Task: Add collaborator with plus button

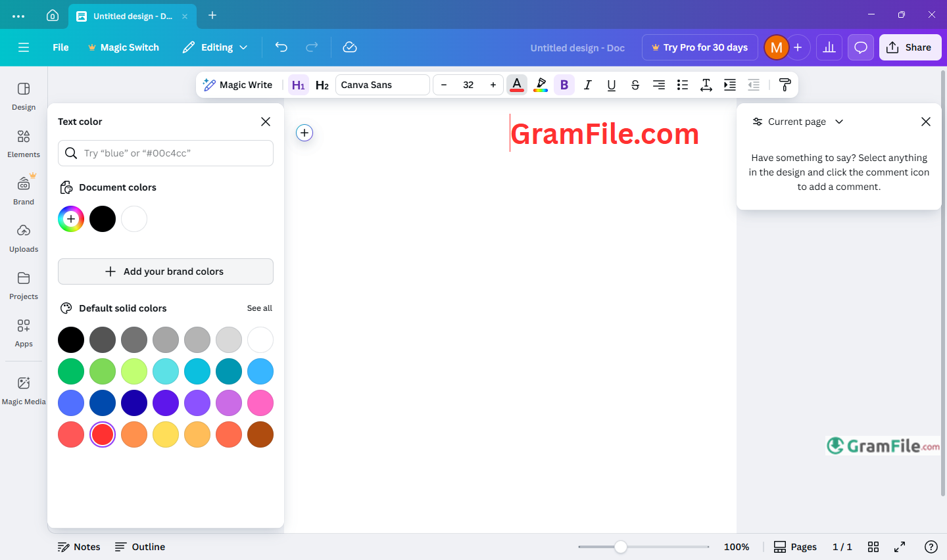Action: click(x=798, y=47)
